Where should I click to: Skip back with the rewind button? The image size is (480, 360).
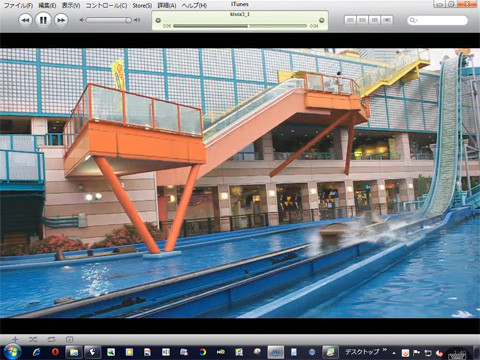[25, 20]
